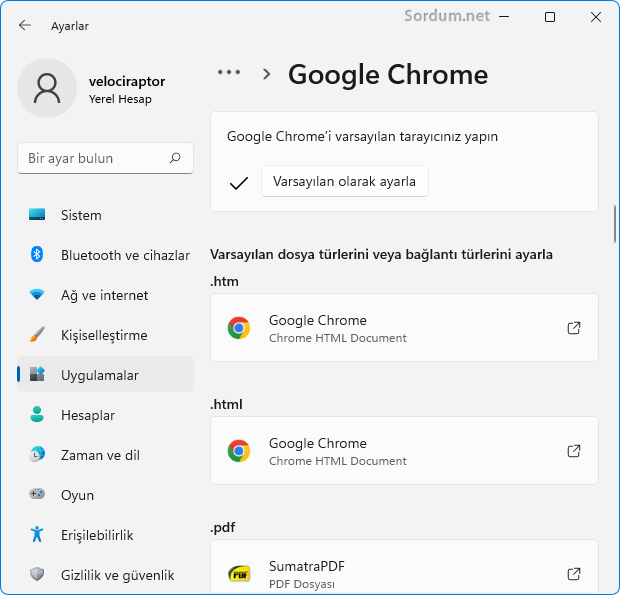The image size is (620, 595).
Task: Close the Ayarlar window
Action: click(x=595, y=17)
